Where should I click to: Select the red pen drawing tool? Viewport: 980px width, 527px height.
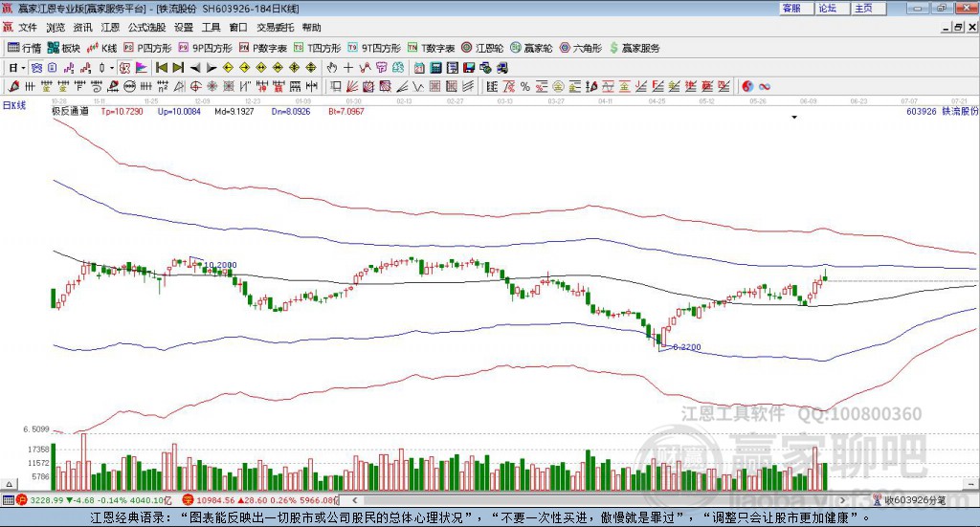tap(13, 86)
